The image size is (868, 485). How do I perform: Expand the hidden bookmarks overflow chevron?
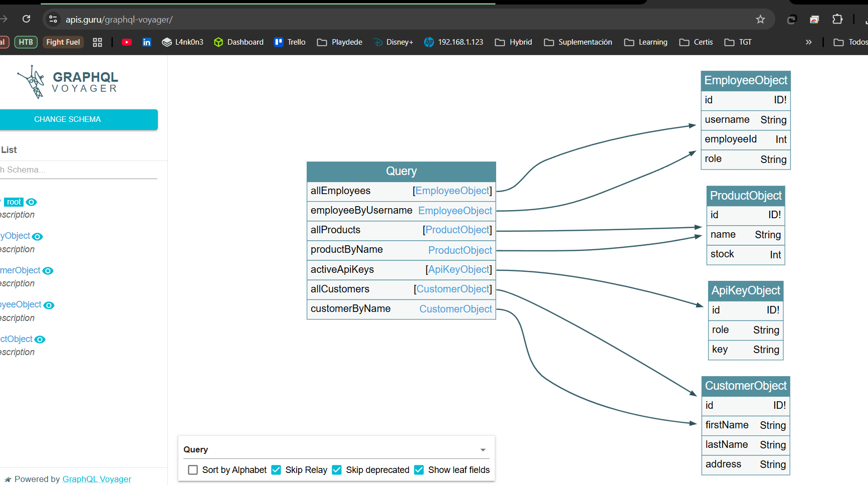808,42
